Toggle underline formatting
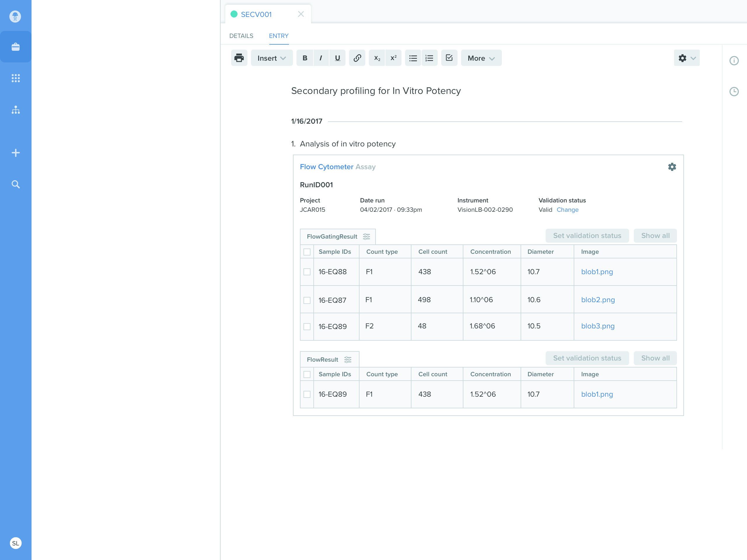 coord(337,58)
